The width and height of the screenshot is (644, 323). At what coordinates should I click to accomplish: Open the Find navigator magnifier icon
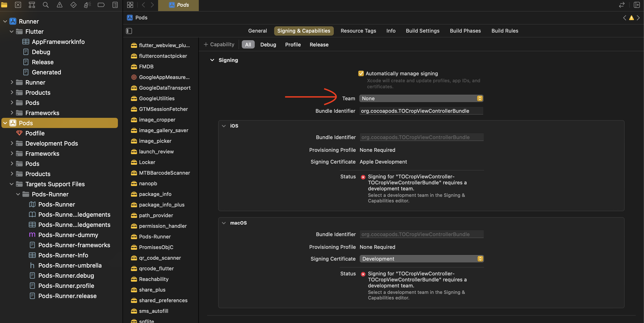click(46, 5)
